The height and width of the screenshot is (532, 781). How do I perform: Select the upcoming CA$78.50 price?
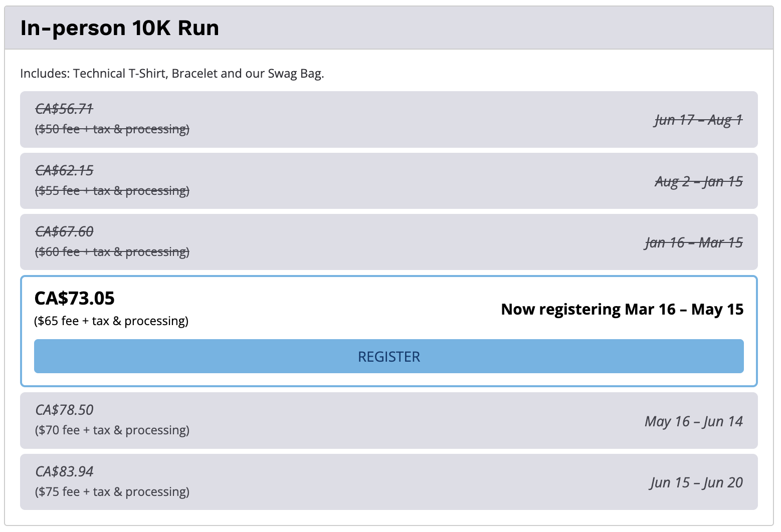[64, 410]
